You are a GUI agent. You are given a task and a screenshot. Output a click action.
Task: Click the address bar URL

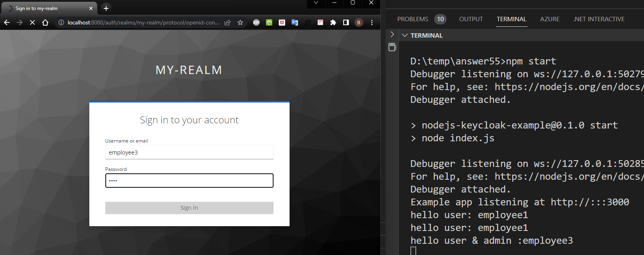pyautogui.click(x=143, y=22)
